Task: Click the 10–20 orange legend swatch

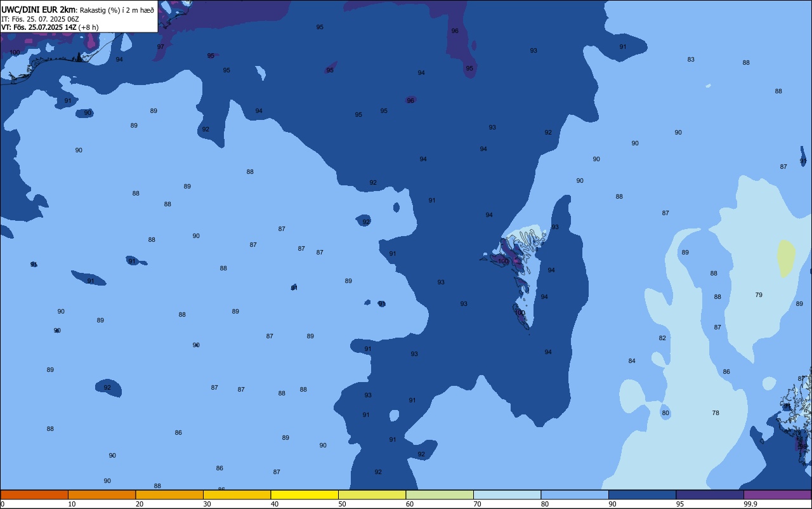Action: click(101, 494)
